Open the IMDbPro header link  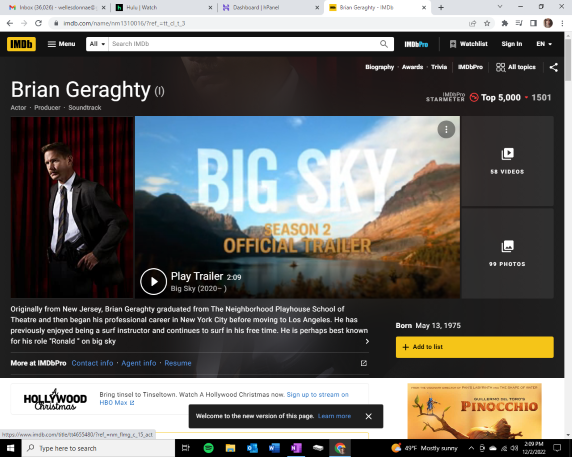pyautogui.click(x=416, y=44)
